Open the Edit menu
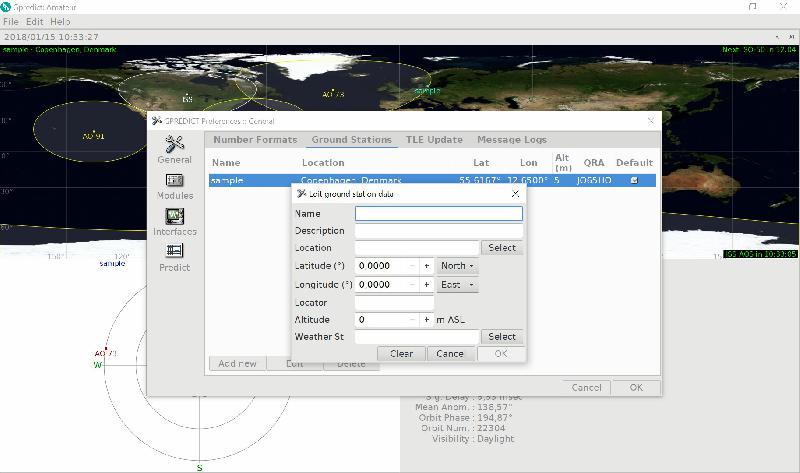Image resolution: width=800 pixels, height=473 pixels. 35,22
